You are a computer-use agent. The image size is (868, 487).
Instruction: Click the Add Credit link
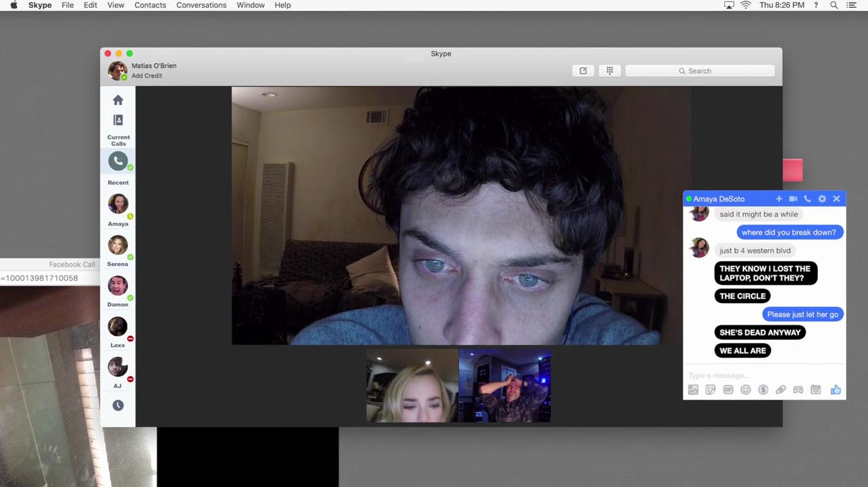[x=146, y=76]
